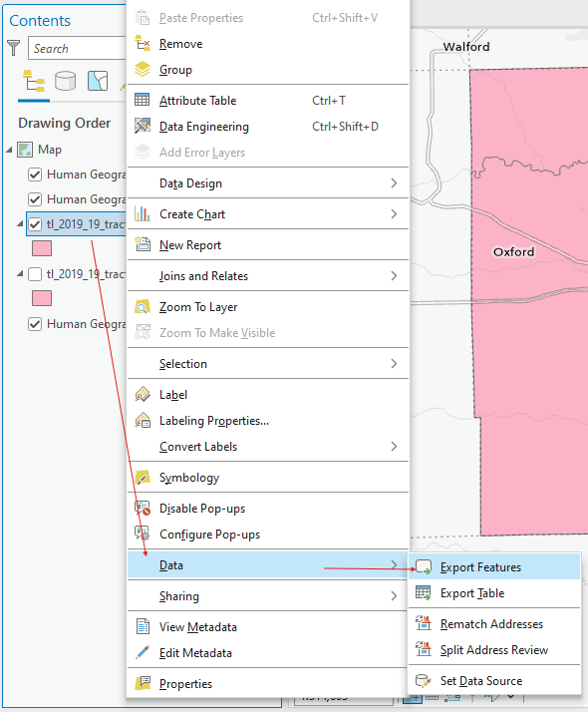Click the Map icon in Contents tree
Screen dimensions: 588x712
25,150
